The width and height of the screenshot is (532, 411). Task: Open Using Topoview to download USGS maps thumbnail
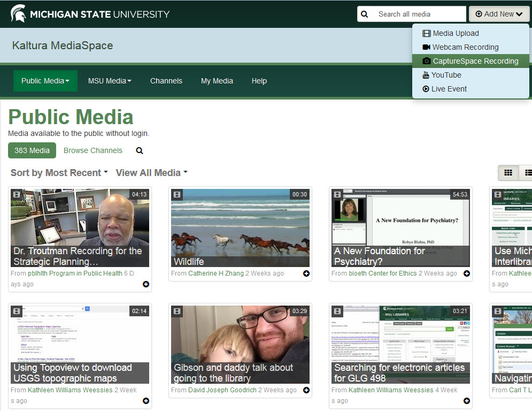[80, 345]
